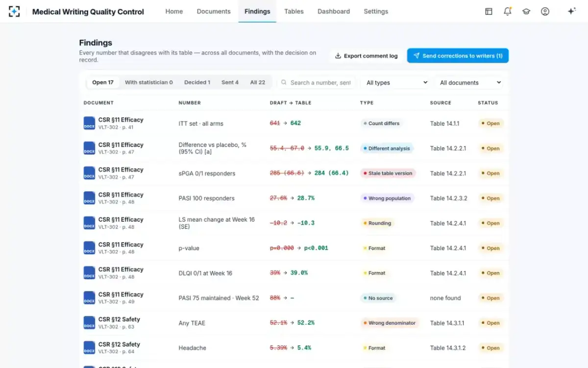The height and width of the screenshot is (368, 588).
Task: Click the Open status on ITT set row
Action: pos(490,124)
